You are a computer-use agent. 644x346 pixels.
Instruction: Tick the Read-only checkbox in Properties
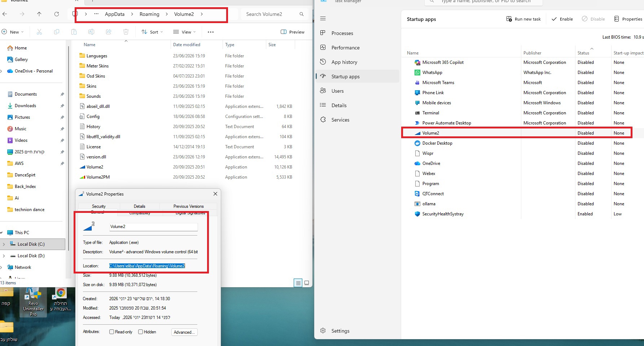[112, 332]
